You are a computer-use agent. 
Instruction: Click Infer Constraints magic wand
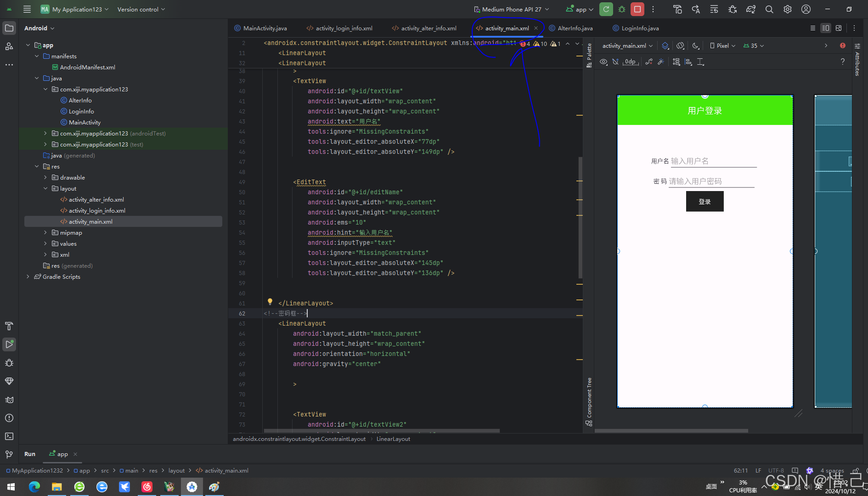point(661,62)
